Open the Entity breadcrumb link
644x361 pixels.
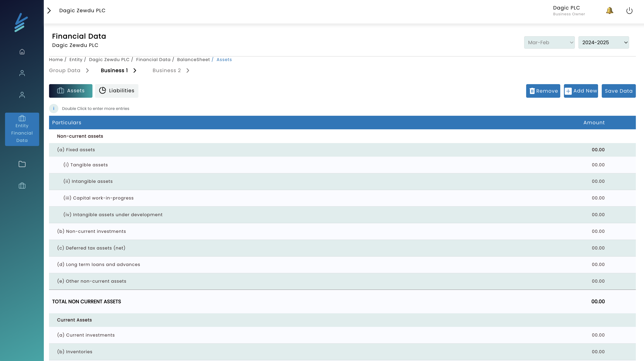76,60
